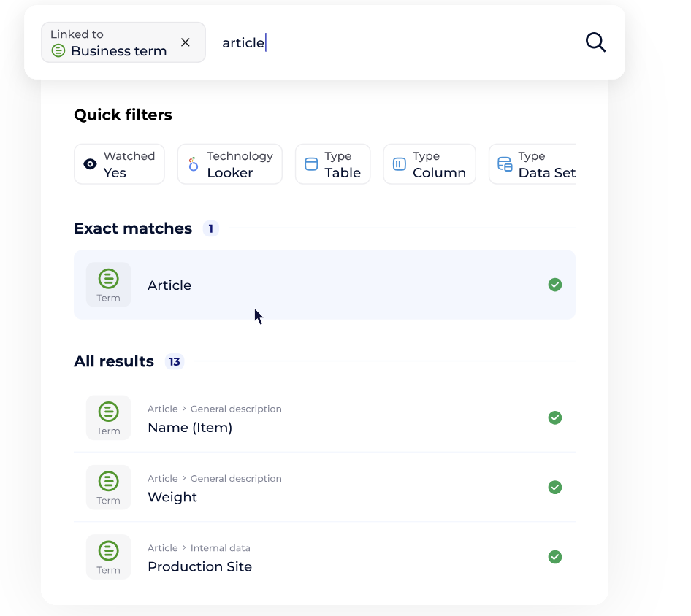Open the Weight search result
Screen dimensions: 691x616
[x=172, y=497]
